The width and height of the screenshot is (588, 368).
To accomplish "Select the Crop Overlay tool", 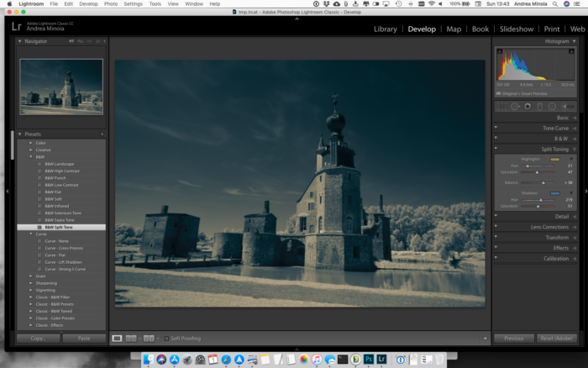I will 501,107.
